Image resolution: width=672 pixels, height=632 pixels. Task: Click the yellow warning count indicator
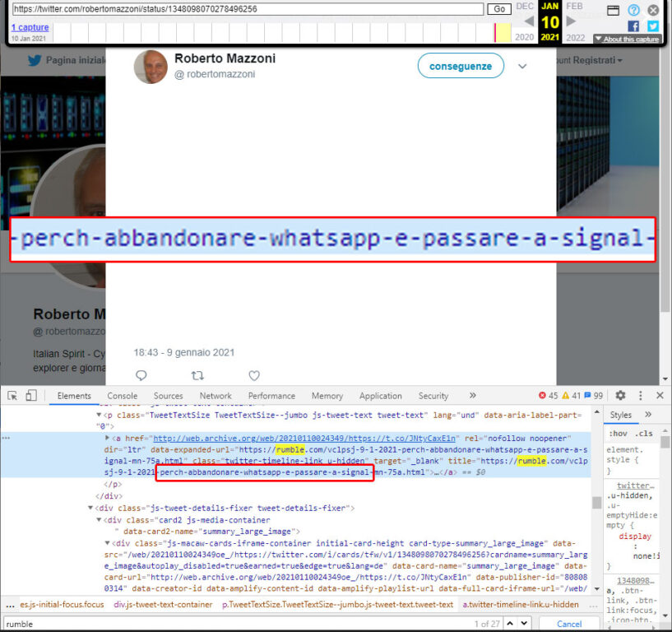click(x=571, y=395)
